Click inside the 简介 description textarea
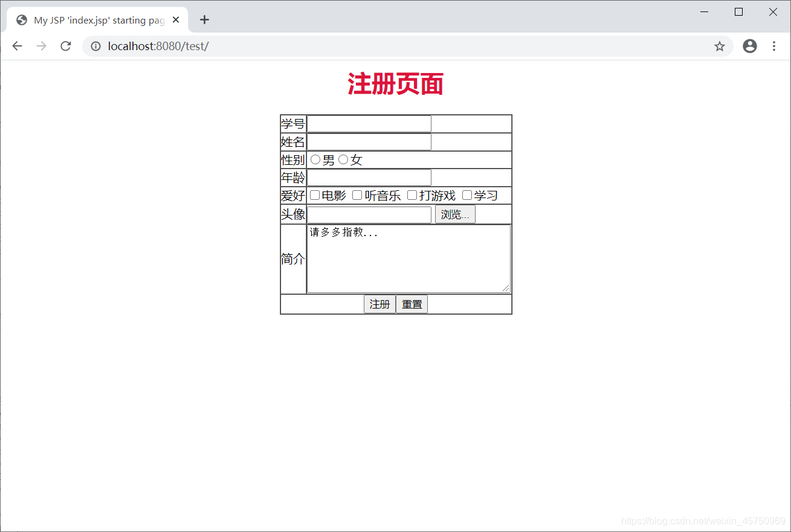The height and width of the screenshot is (532, 791). click(x=408, y=258)
